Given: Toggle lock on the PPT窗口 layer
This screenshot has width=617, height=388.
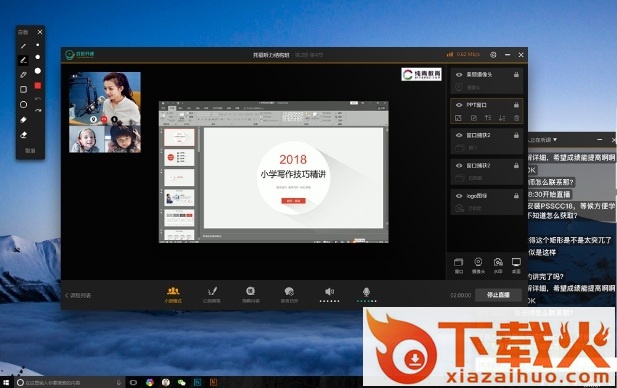Looking at the screenshot, I should tap(516, 105).
